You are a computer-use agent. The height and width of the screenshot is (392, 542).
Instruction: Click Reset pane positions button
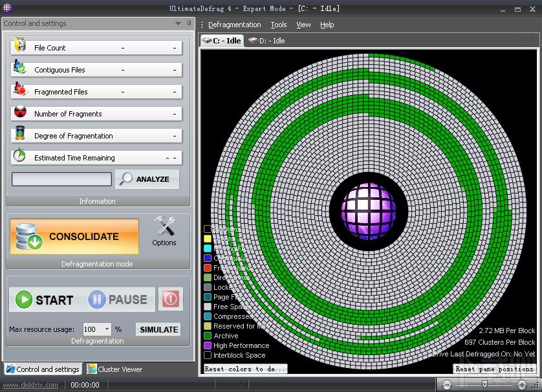coord(494,369)
